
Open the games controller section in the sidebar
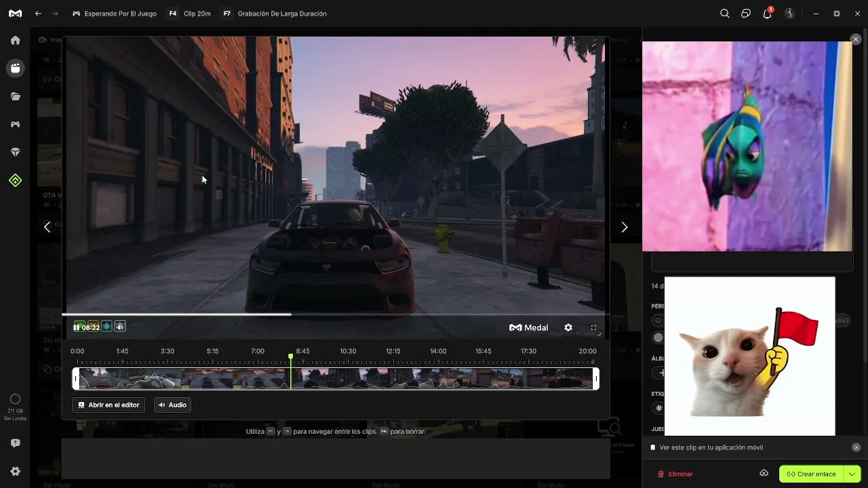[x=15, y=124]
